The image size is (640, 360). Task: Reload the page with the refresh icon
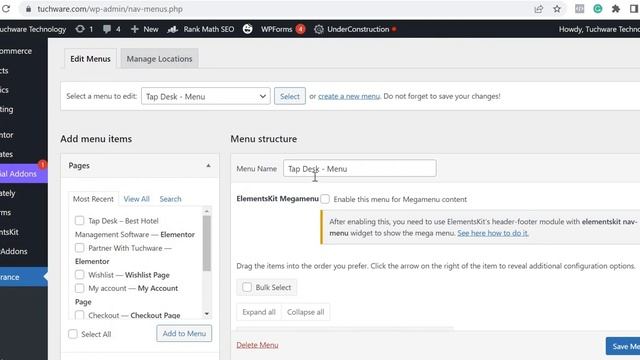pyautogui.click(x=6, y=9)
